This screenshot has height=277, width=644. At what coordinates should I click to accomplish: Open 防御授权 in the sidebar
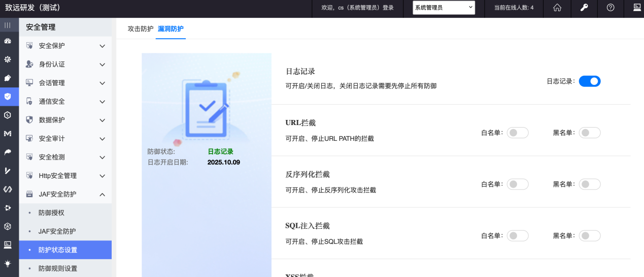(x=51, y=213)
